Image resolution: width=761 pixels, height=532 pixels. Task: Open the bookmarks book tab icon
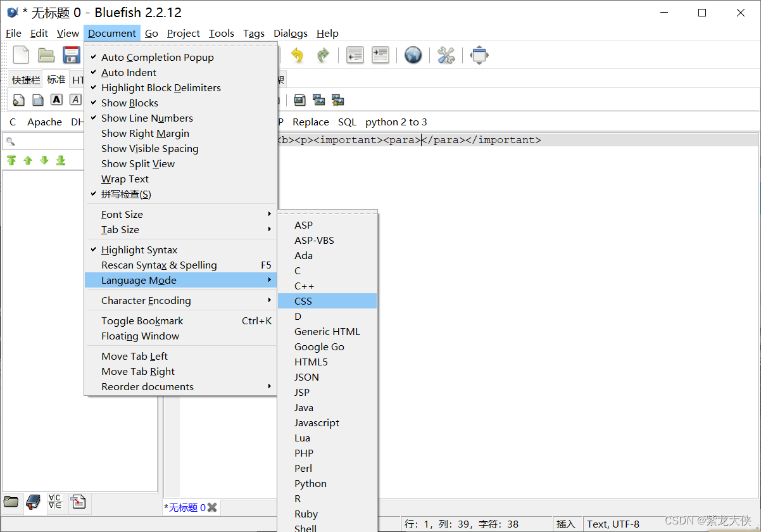tap(33, 503)
